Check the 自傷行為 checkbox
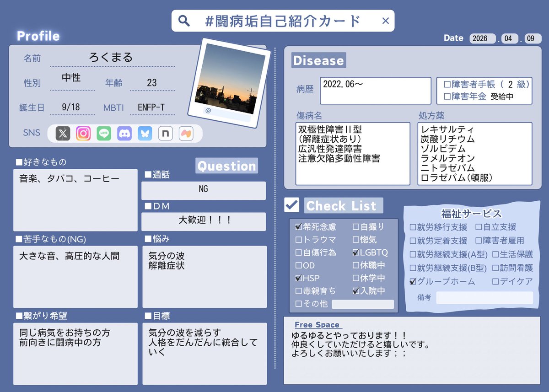This screenshot has width=549, height=392. pos(299,252)
